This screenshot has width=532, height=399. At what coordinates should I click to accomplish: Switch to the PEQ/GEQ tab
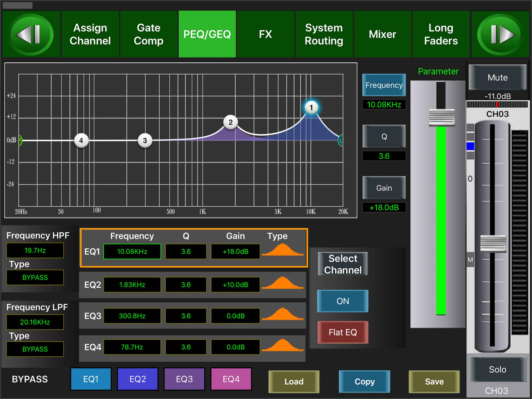pos(207,34)
